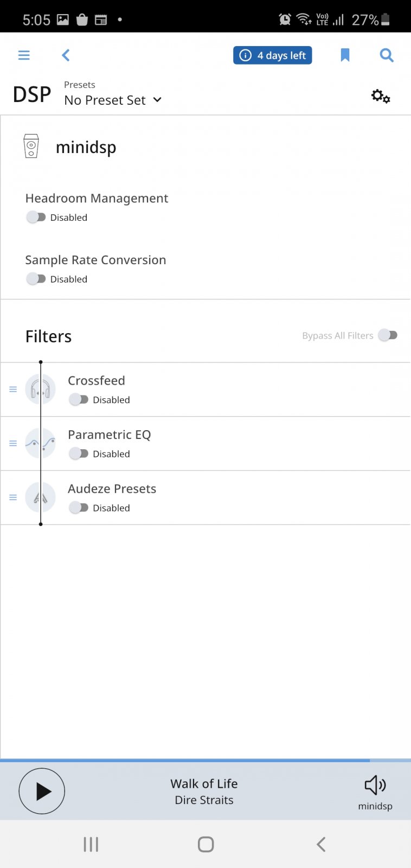
Task: Tap the Crossfeed headphones icon
Action: (41, 389)
